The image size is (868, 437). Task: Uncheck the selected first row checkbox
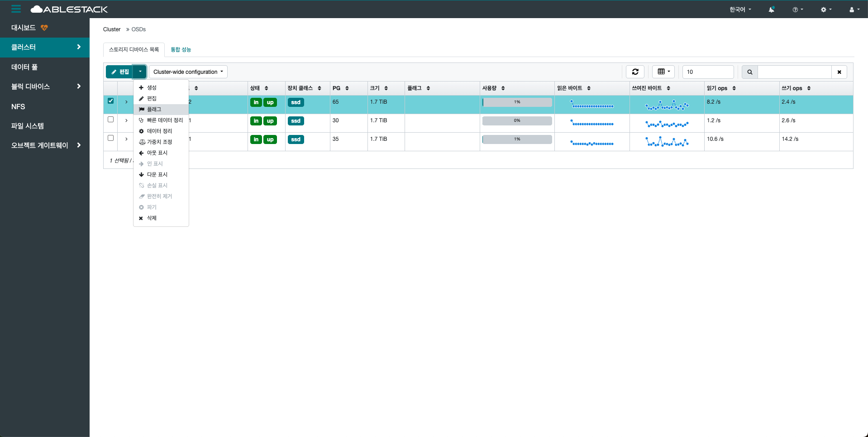pyautogui.click(x=110, y=101)
